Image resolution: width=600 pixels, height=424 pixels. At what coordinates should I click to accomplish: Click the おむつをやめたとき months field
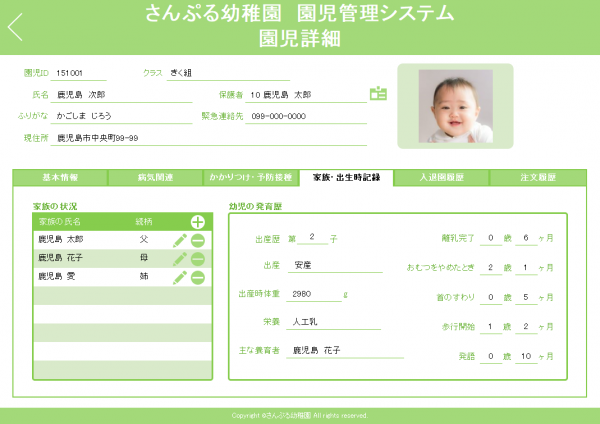(526, 268)
